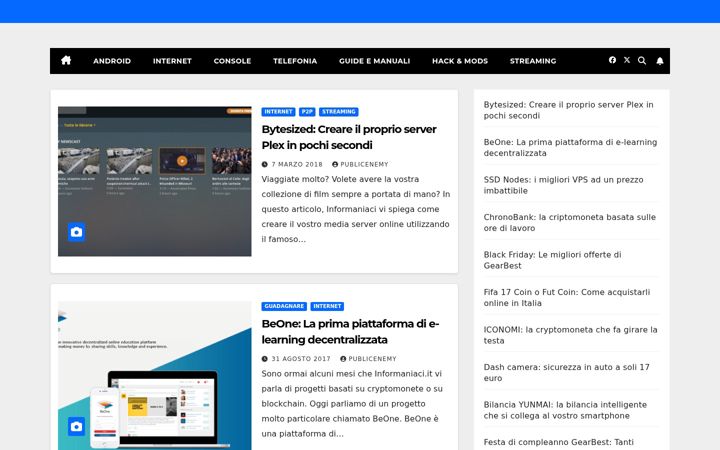This screenshot has width=720, height=450.
Task: Open the search magnifier icon
Action: click(642, 61)
